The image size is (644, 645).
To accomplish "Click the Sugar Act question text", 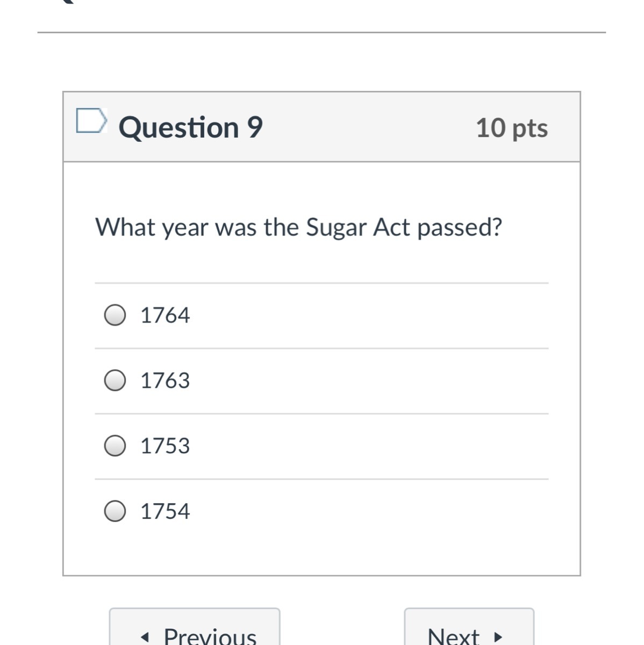I will [298, 227].
